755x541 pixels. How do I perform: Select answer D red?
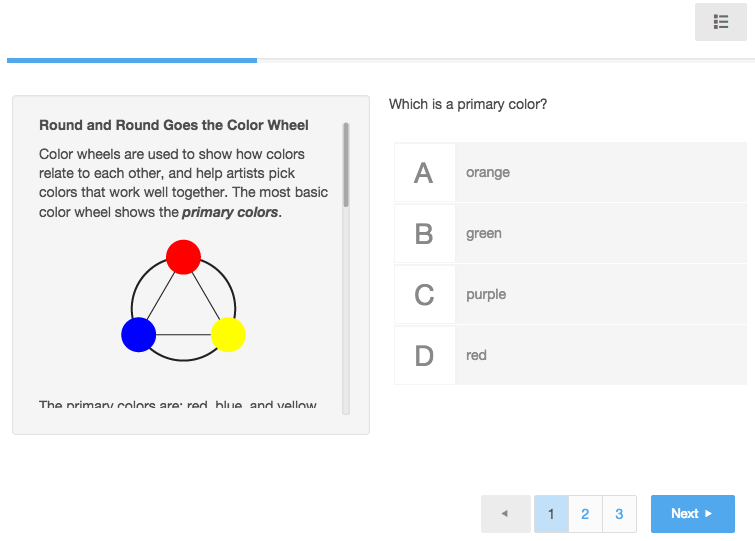(x=571, y=356)
